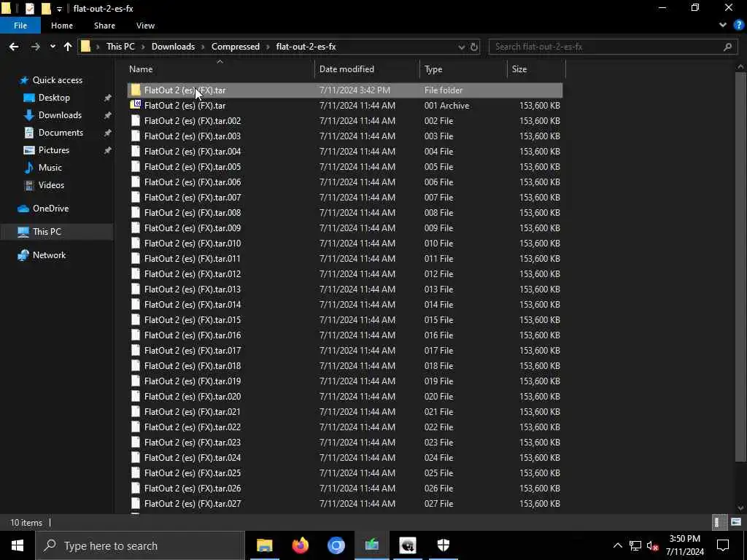Refresh the current folder view

coord(474,47)
